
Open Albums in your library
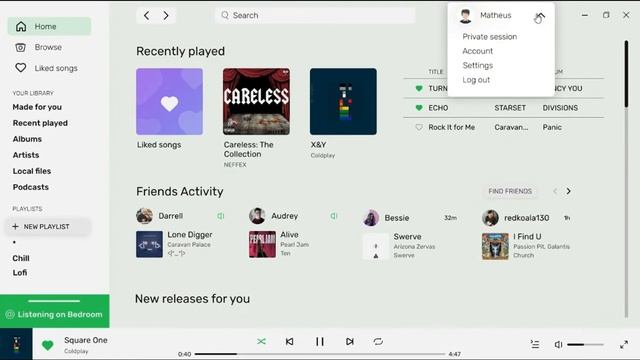[27, 139]
